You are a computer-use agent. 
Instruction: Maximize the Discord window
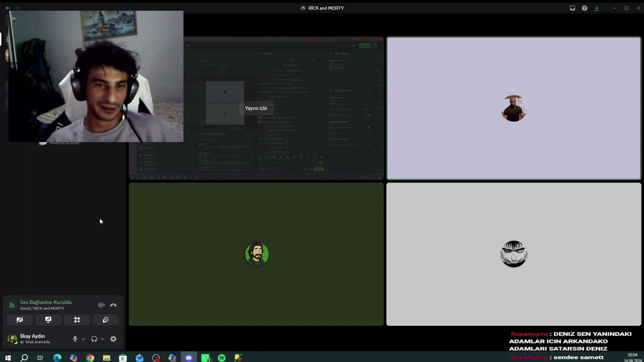click(626, 8)
